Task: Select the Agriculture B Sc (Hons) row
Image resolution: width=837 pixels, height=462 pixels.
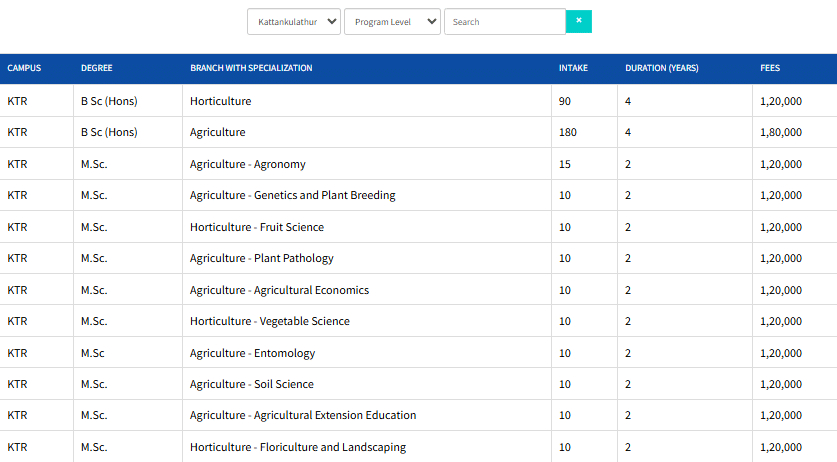Action: pyautogui.click(x=217, y=132)
